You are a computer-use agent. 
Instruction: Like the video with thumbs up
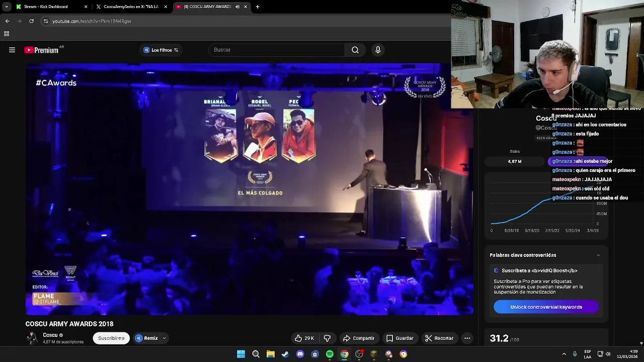305,338
